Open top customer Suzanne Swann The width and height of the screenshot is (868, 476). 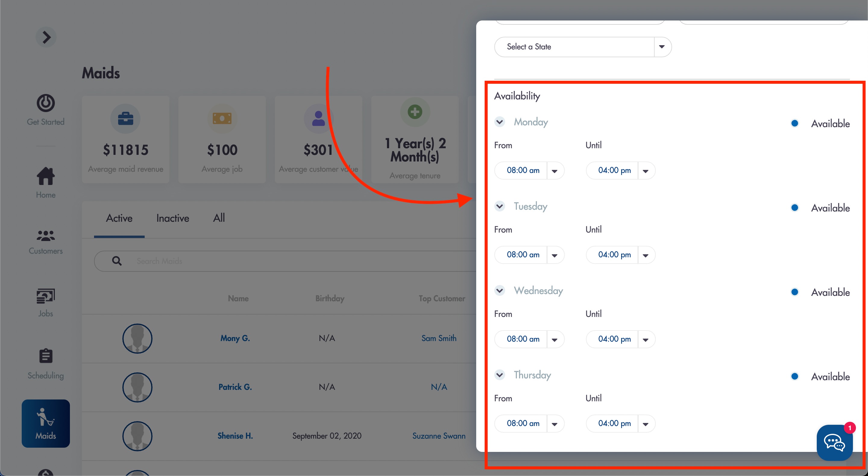pos(439,436)
